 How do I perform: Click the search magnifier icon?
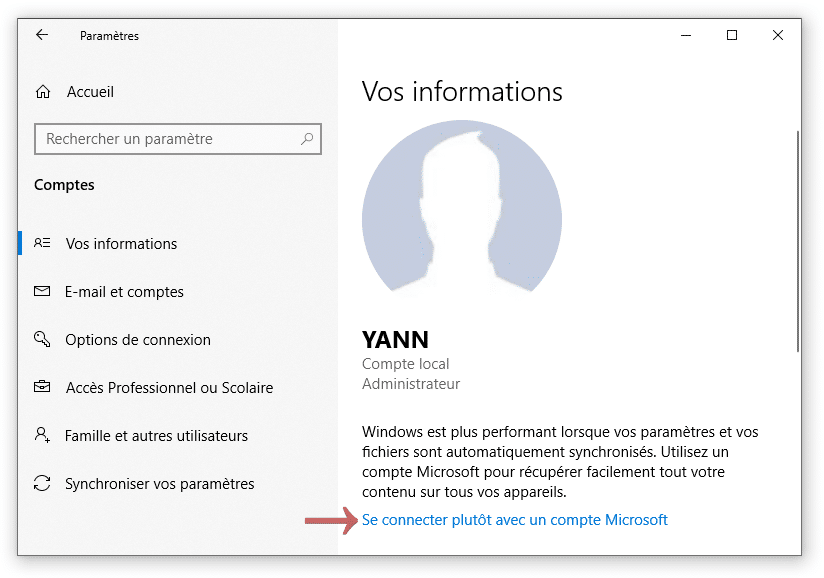[x=307, y=139]
